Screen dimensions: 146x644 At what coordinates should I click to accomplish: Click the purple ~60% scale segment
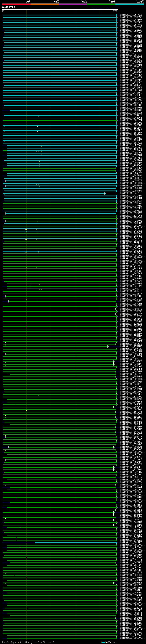(73, 4)
